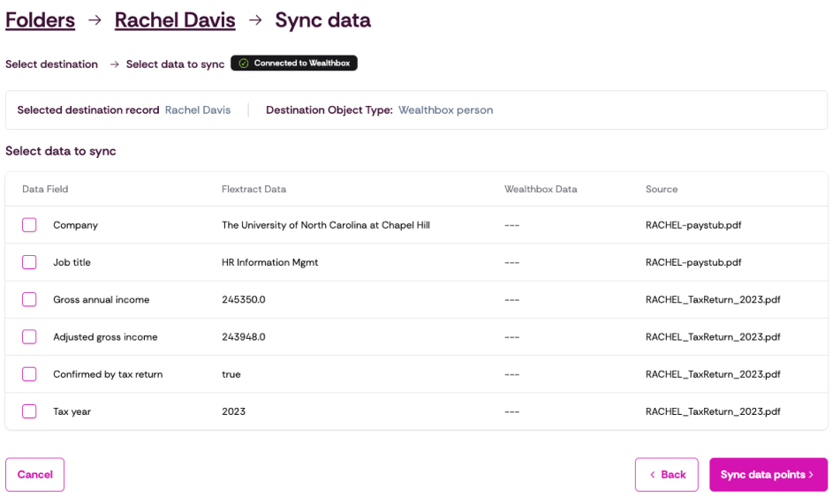Enable Confirmed by tax return checkbox
The height and width of the screenshot is (504, 840).
click(x=29, y=374)
